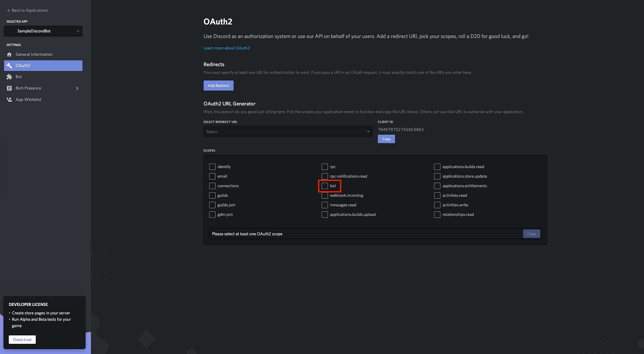Enable the bot scope checkbox
Image resolution: width=644 pixels, height=354 pixels.
[325, 186]
